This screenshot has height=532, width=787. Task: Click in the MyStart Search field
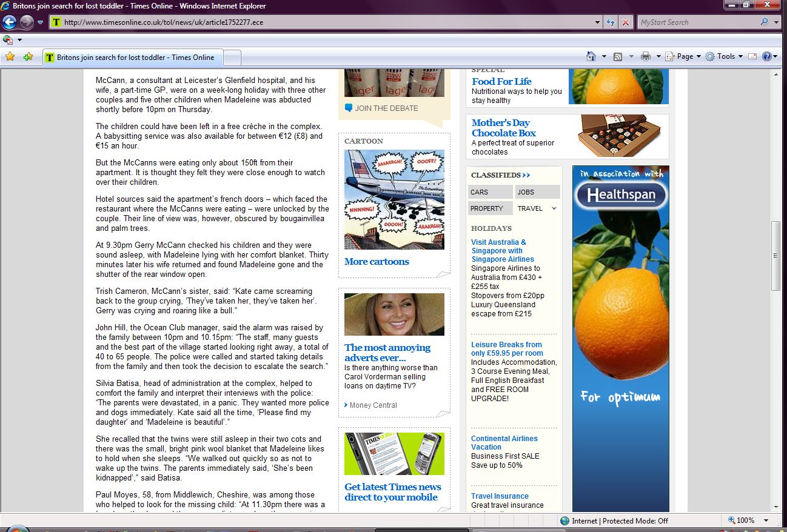coord(697,22)
